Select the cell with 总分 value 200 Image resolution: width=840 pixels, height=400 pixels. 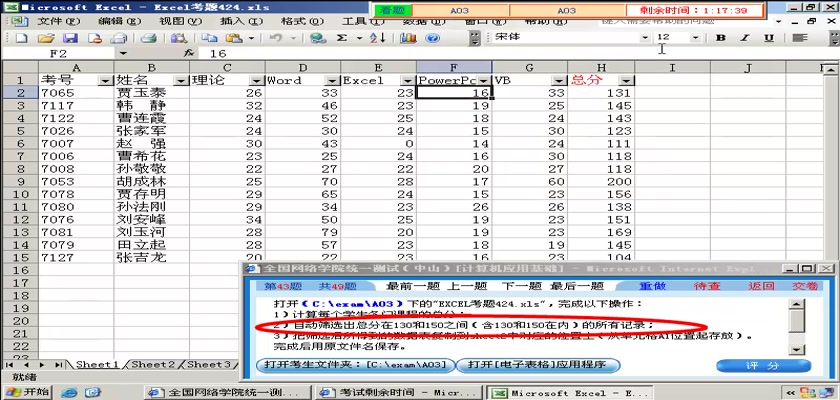pos(601,182)
